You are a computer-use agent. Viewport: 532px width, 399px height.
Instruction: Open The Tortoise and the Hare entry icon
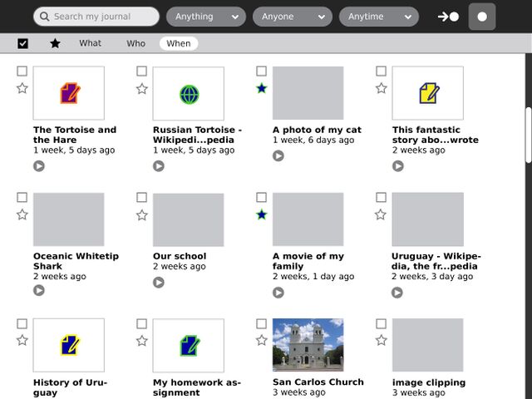[69, 93]
